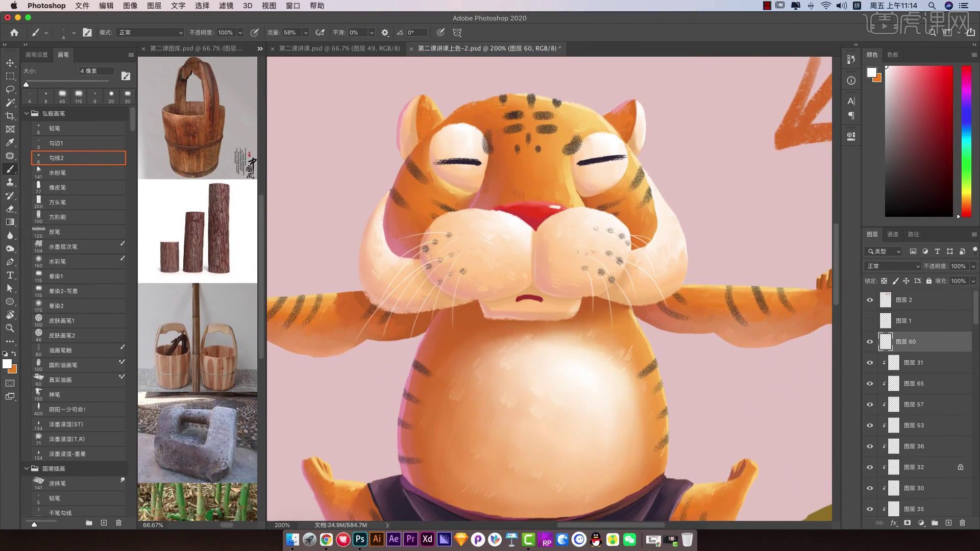
Task: Click the brush size slider
Action: (x=67, y=81)
